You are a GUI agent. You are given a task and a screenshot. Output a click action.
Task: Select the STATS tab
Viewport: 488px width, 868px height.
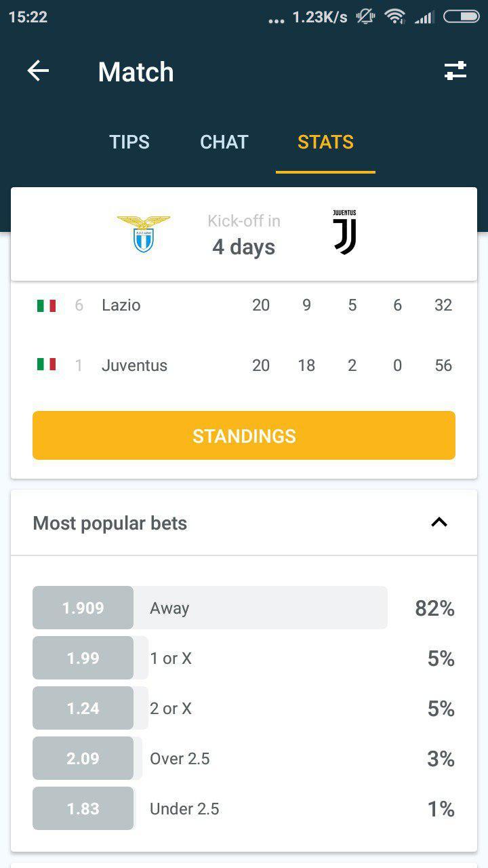click(x=325, y=142)
